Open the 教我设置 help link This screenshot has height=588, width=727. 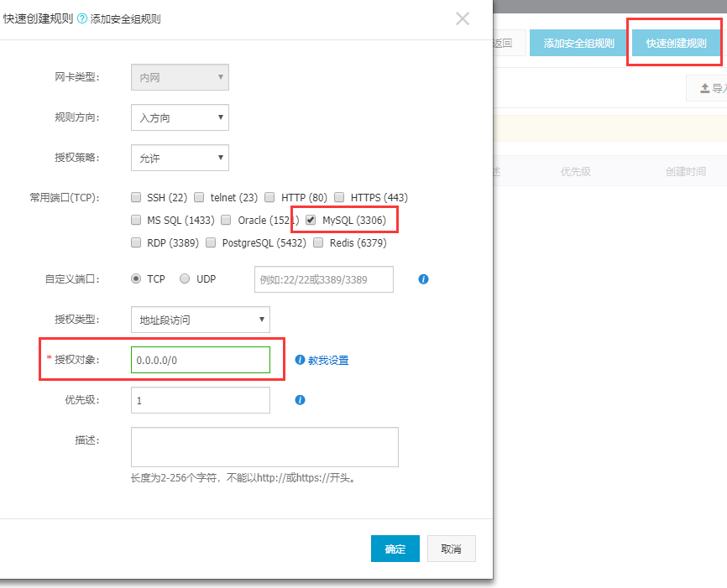(328, 360)
